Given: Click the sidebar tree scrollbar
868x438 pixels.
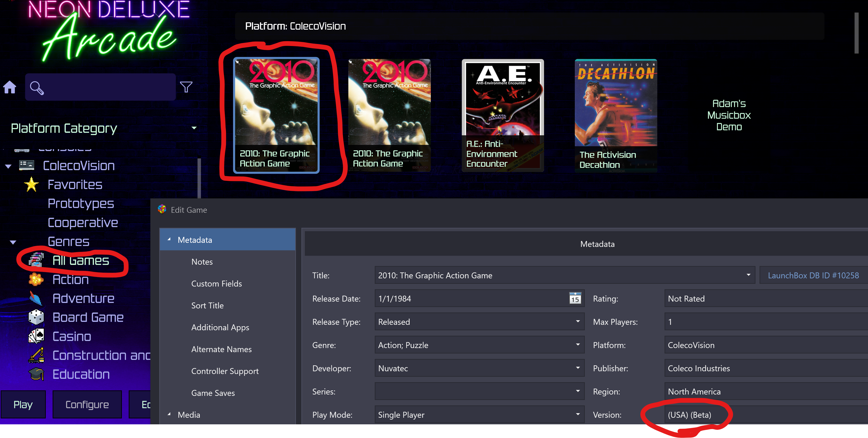Looking at the screenshot, I should point(199,178).
